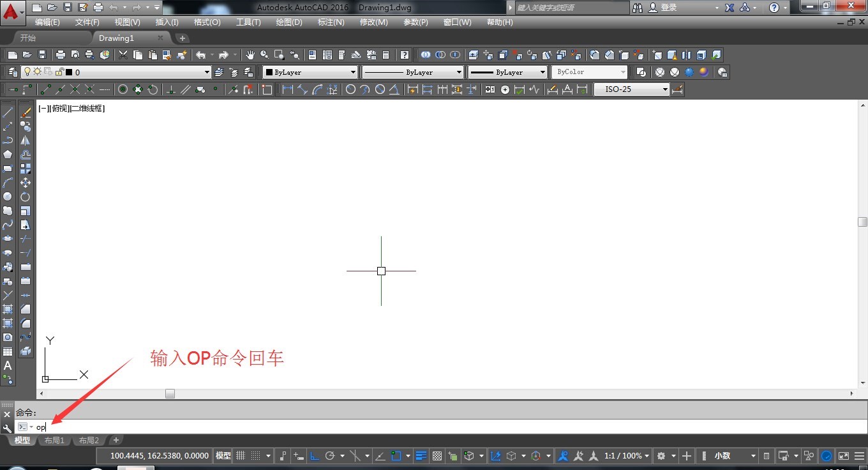The height and width of the screenshot is (470, 868).
Task: Click the blue Realistic visual style sphere
Action: point(689,72)
